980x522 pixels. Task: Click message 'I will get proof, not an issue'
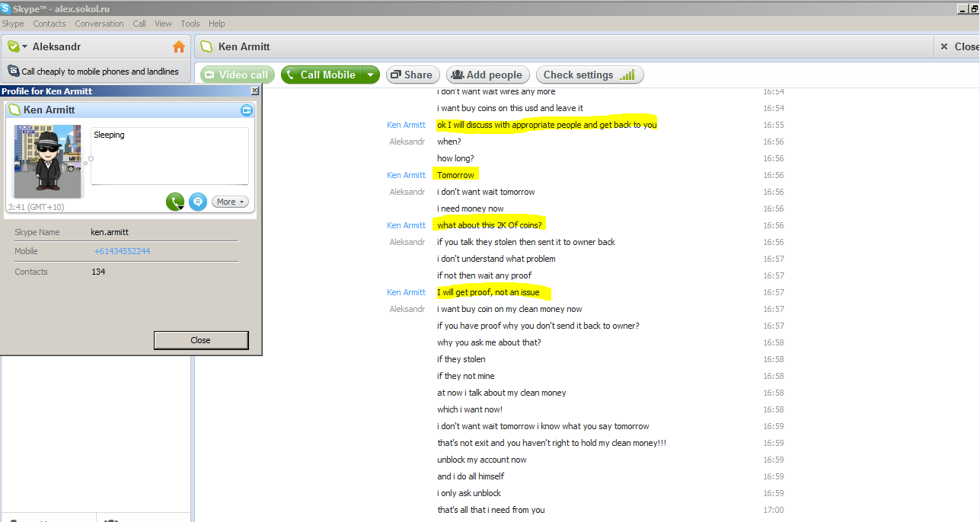pos(488,292)
